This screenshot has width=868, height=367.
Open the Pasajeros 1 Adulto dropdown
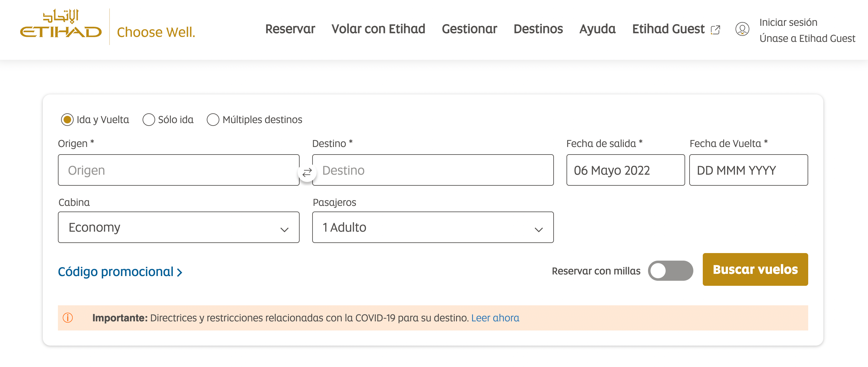[x=433, y=227]
